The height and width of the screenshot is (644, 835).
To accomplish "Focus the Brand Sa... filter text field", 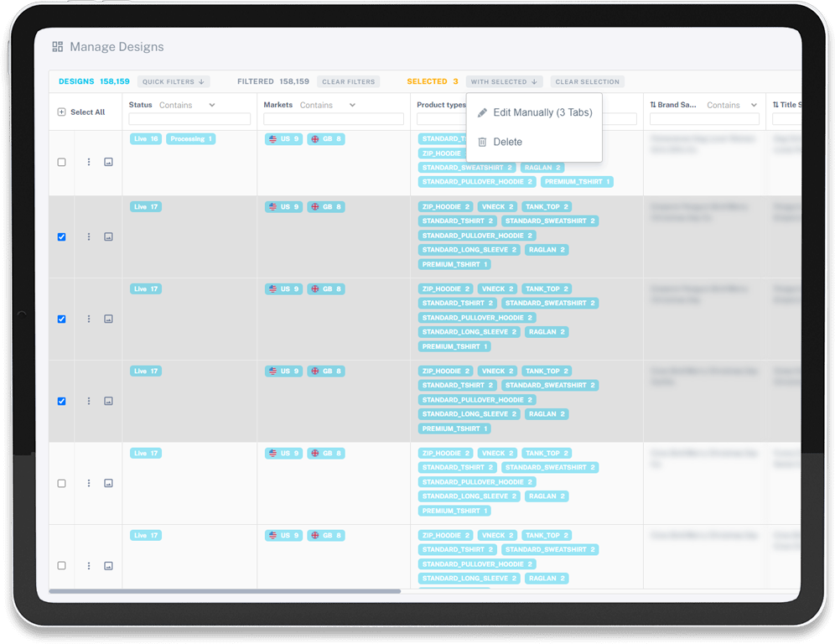I will pos(704,119).
